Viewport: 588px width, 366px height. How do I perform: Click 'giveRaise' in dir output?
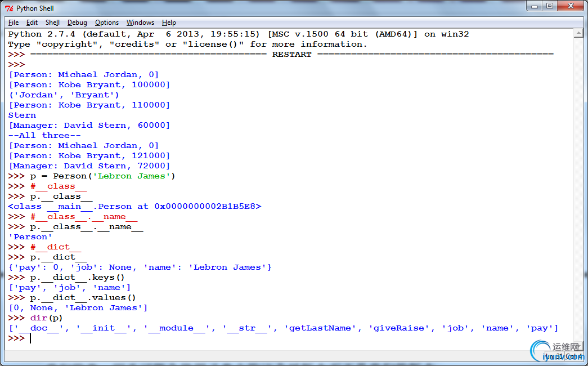pyautogui.click(x=398, y=328)
